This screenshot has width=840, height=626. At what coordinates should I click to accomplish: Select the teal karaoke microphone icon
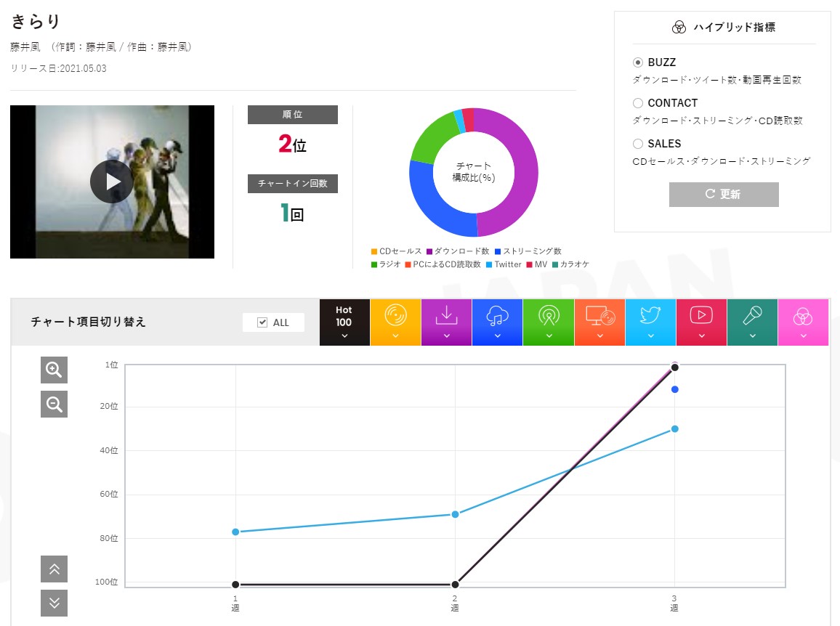[x=752, y=315]
